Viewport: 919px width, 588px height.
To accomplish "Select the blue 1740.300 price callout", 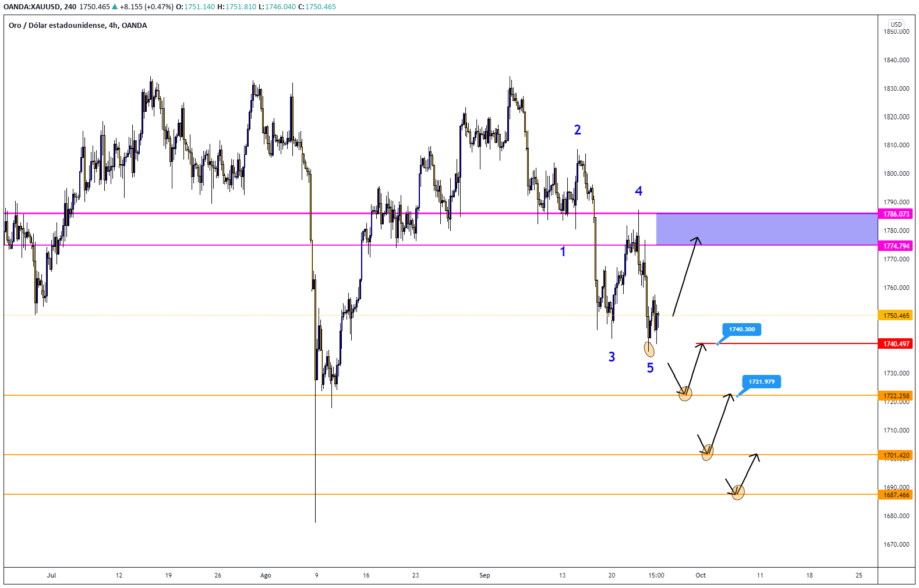I will coord(741,330).
